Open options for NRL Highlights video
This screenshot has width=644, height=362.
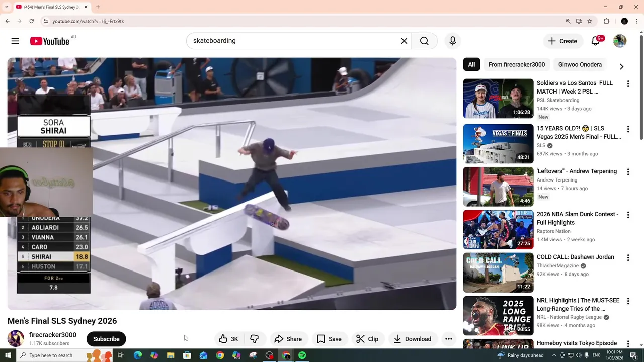coord(628,301)
